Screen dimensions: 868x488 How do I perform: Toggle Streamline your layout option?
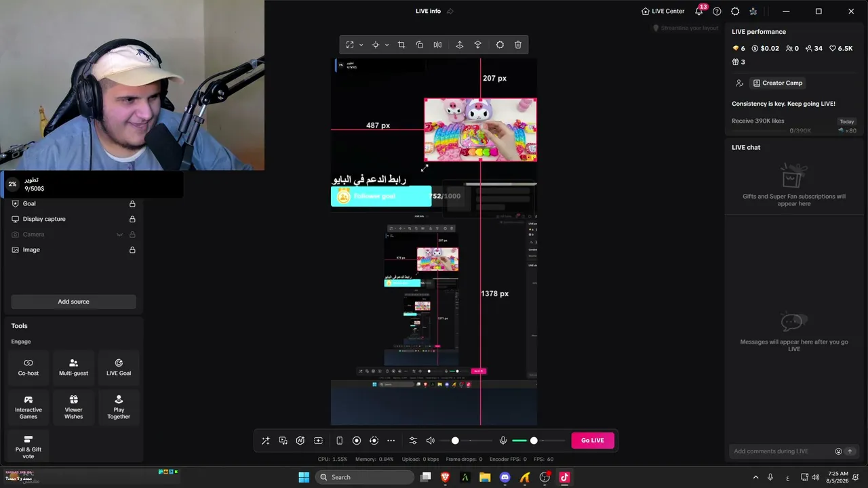[686, 28]
